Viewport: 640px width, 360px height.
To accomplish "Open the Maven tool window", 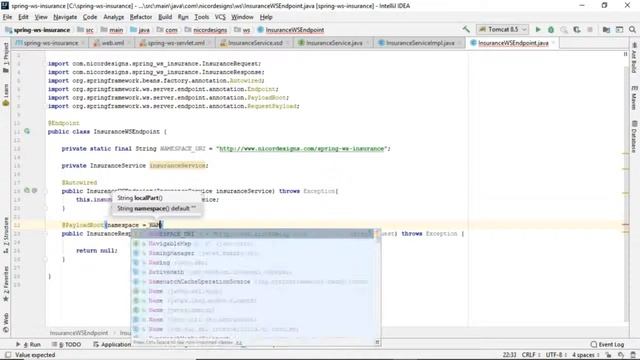I will pyautogui.click(x=634, y=98).
